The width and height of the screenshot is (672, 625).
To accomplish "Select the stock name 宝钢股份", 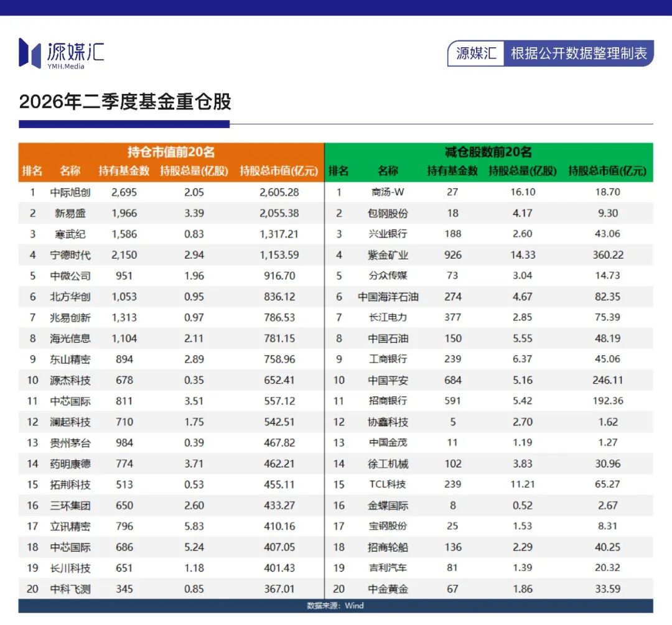I will coord(388,526).
